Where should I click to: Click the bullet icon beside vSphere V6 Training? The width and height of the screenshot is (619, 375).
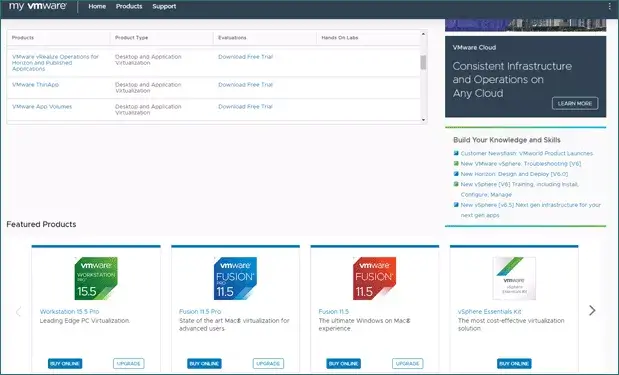pyautogui.click(x=456, y=184)
